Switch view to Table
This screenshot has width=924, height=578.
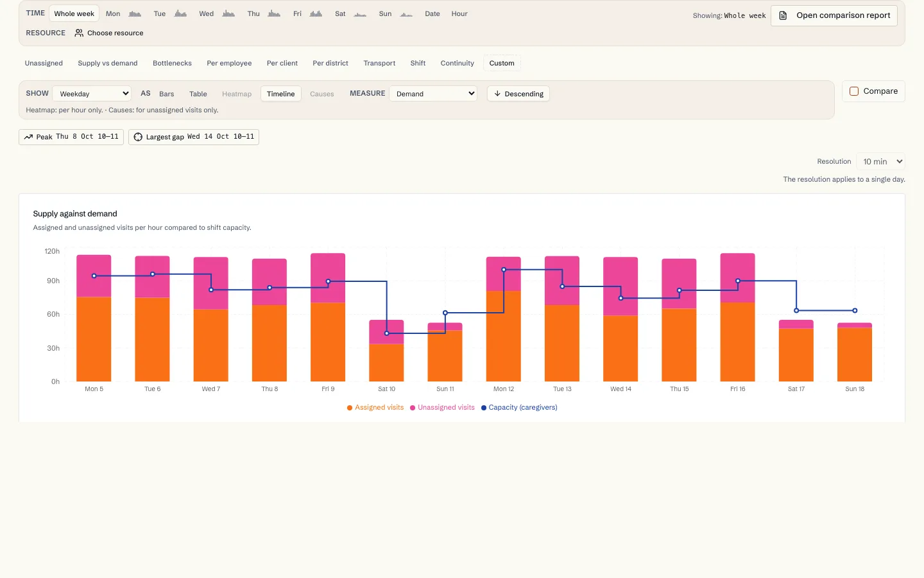click(x=198, y=94)
